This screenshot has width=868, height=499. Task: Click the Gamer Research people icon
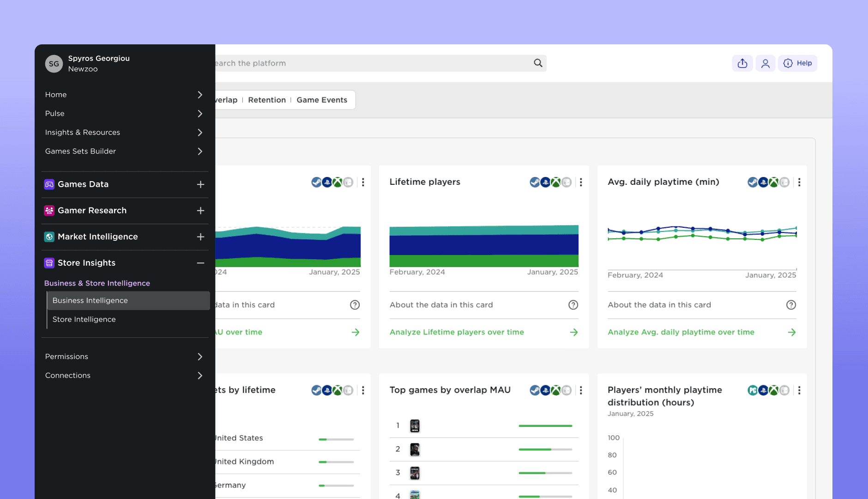[x=49, y=211]
